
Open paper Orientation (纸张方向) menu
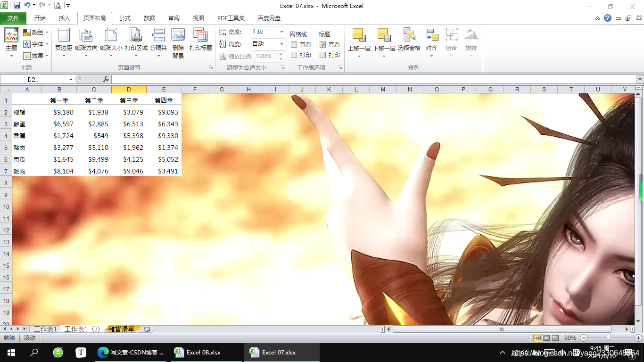[x=86, y=42]
